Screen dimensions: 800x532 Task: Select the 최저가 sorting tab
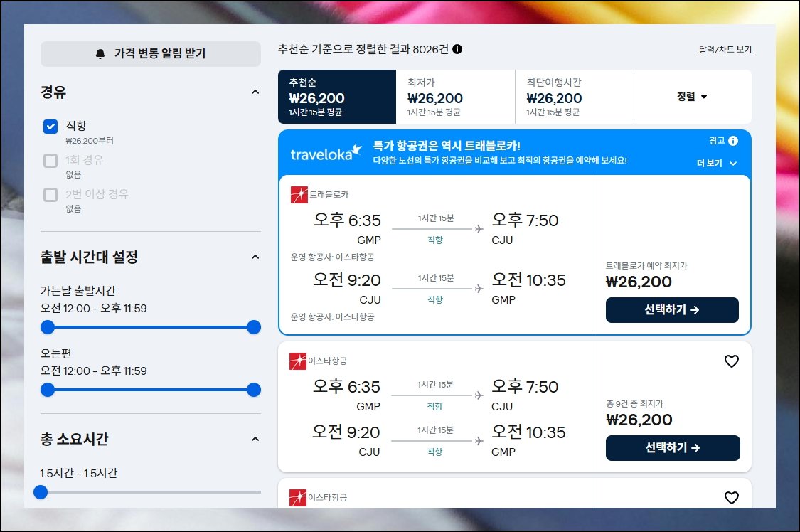click(x=455, y=97)
